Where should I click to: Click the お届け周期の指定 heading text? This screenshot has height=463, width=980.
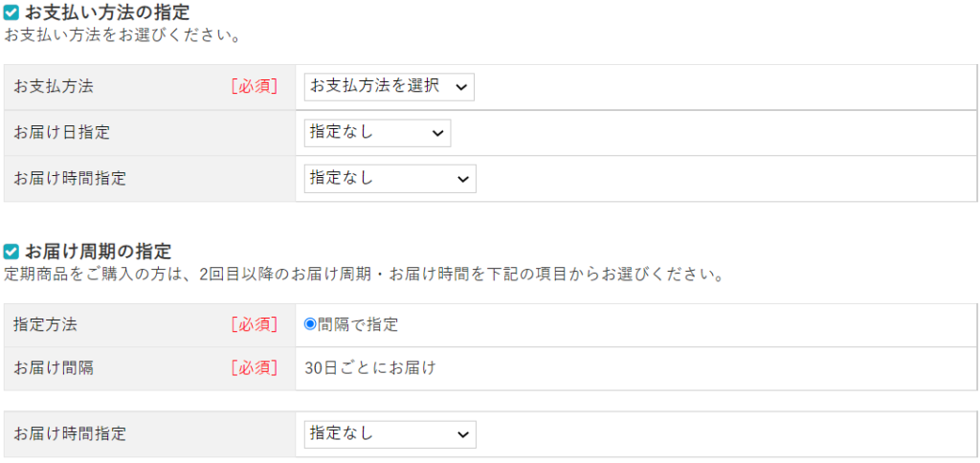[98, 252]
